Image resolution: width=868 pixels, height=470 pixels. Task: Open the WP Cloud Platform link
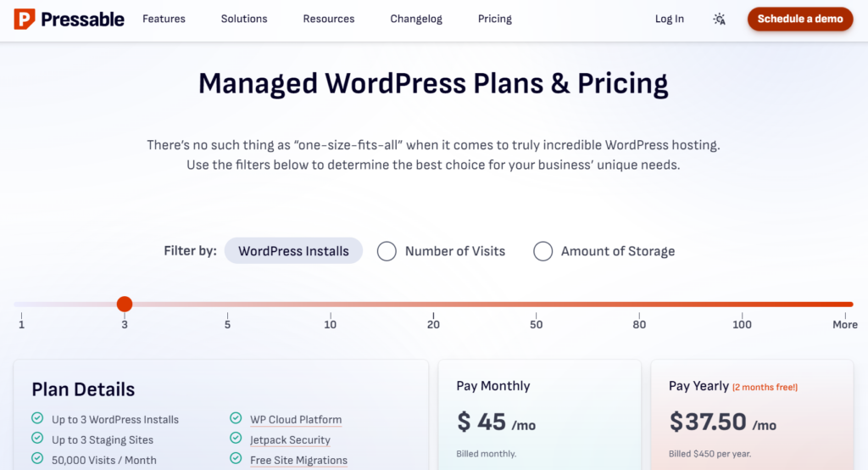(x=296, y=420)
